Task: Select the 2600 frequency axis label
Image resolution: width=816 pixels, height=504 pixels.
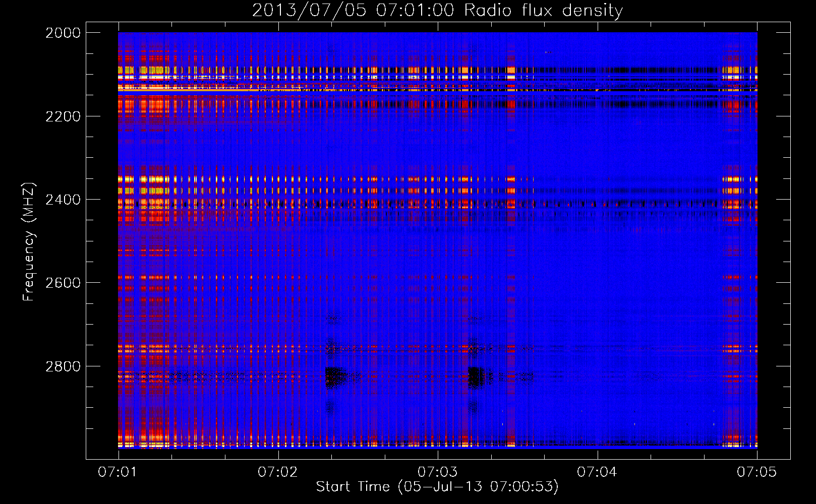Action: 63,283
